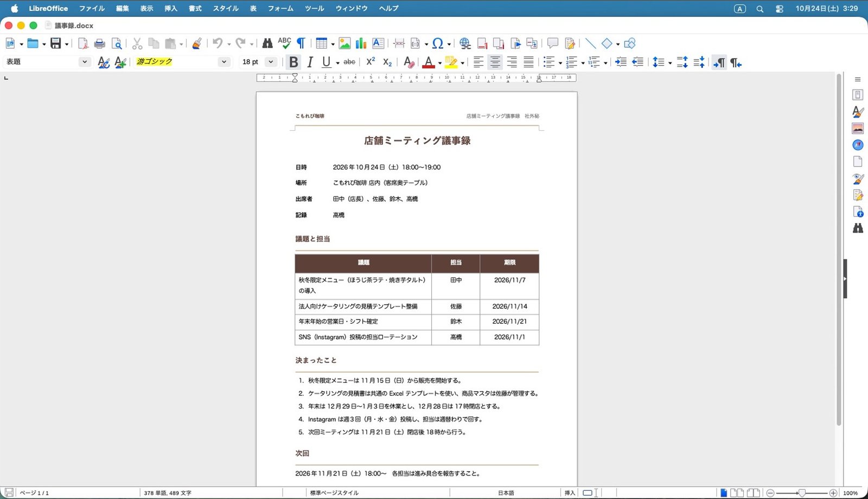Viewport: 868px width, 499px height.
Task: Insert a chart
Action: pos(361,43)
